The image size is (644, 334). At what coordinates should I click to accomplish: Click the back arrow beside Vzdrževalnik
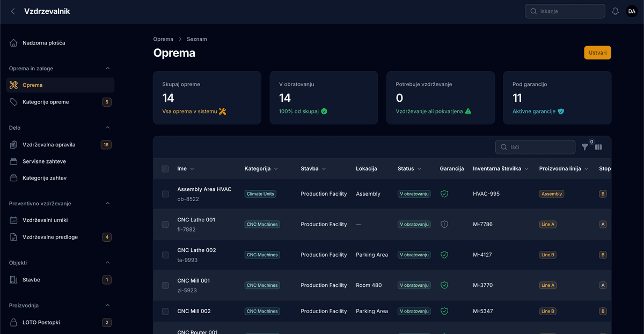(13, 11)
